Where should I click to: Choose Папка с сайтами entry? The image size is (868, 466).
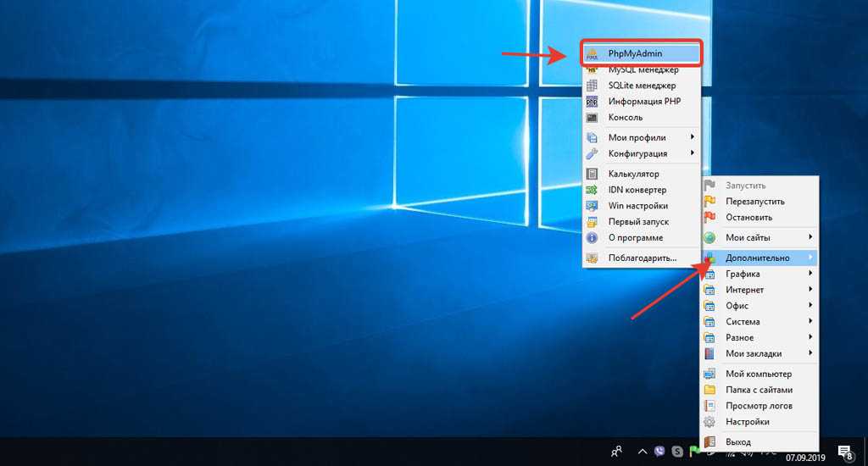point(759,390)
